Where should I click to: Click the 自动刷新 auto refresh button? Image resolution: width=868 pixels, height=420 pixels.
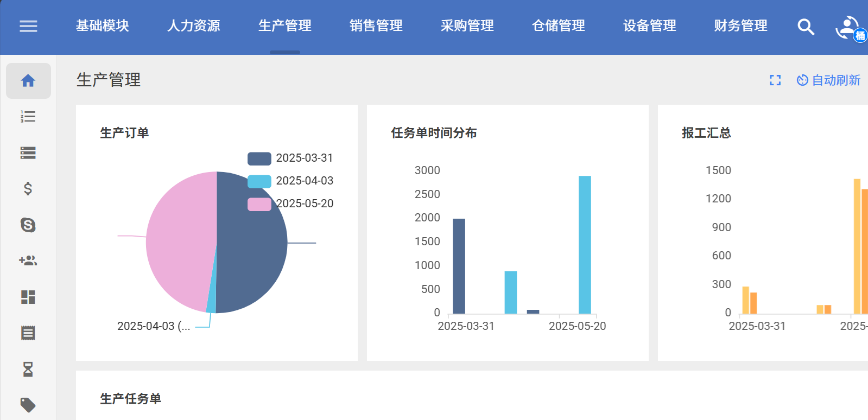coord(828,80)
